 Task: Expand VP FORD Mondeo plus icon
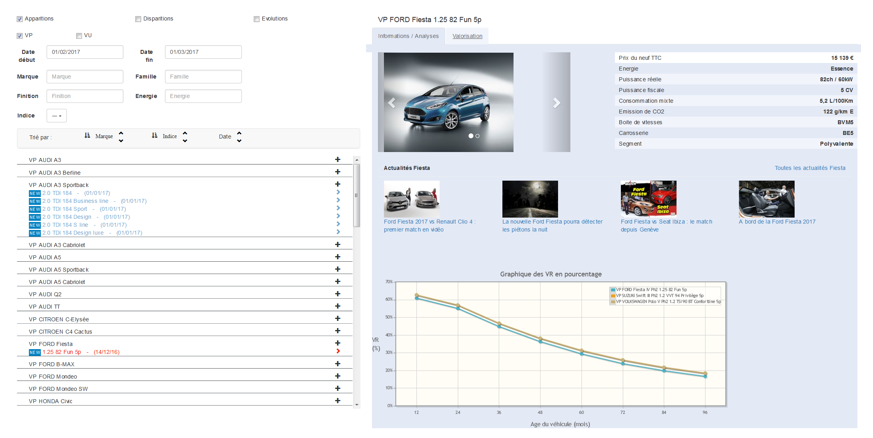(x=337, y=376)
